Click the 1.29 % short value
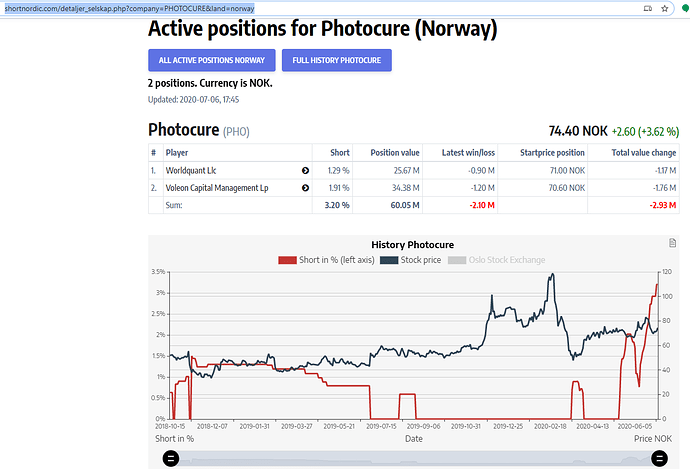 pyautogui.click(x=338, y=171)
